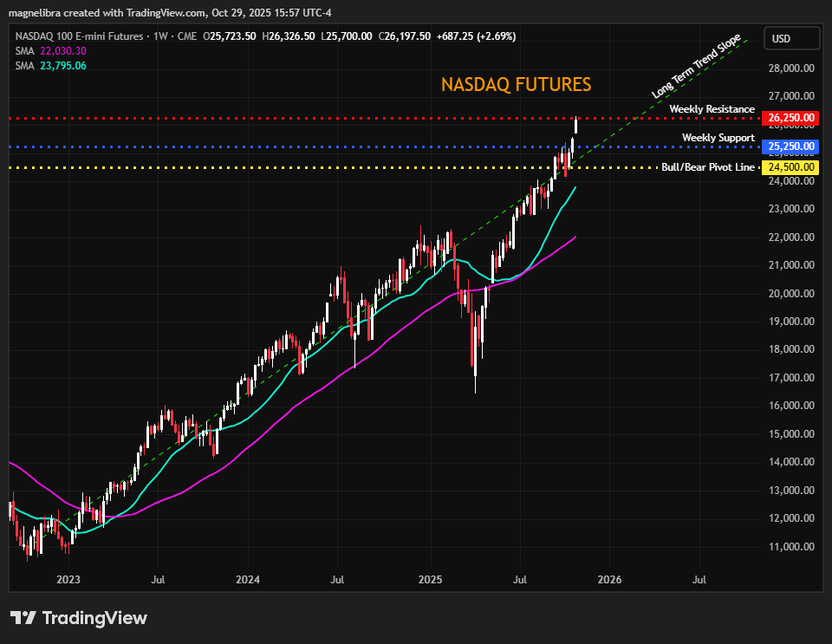
Task: Click the open value O25,723.50
Action: tap(229, 36)
